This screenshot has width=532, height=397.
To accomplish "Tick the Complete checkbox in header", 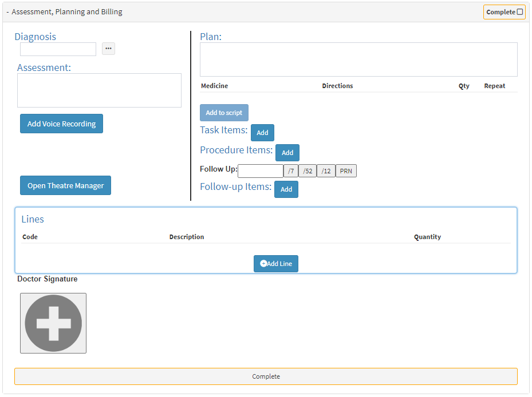I will (x=520, y=12).
